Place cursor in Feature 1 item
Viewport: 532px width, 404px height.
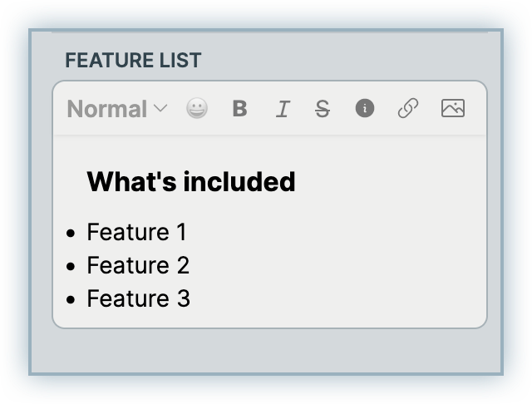coord(136,232)
